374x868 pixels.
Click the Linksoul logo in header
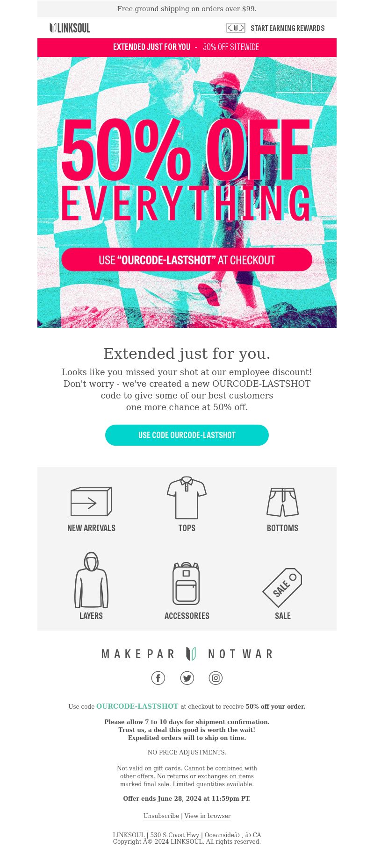pyautogui.click(x=70, y=28)
